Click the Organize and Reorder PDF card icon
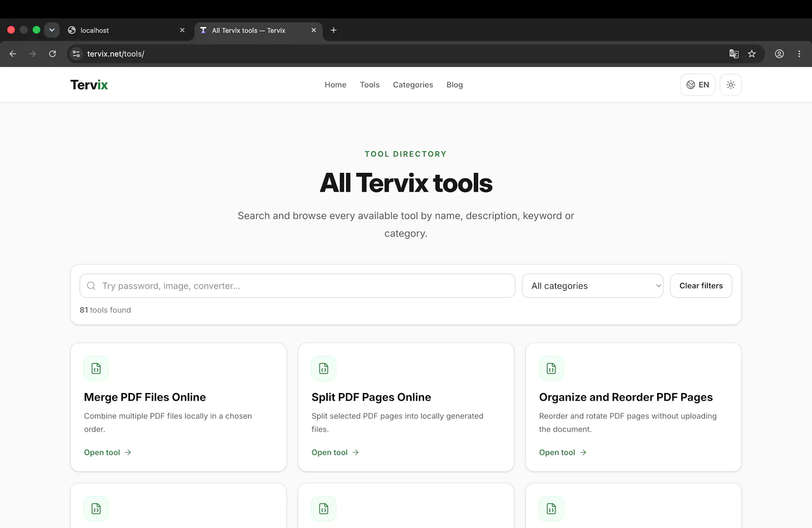Image resolution: width=812 pixels, height=528 pixels. [551, 369]
